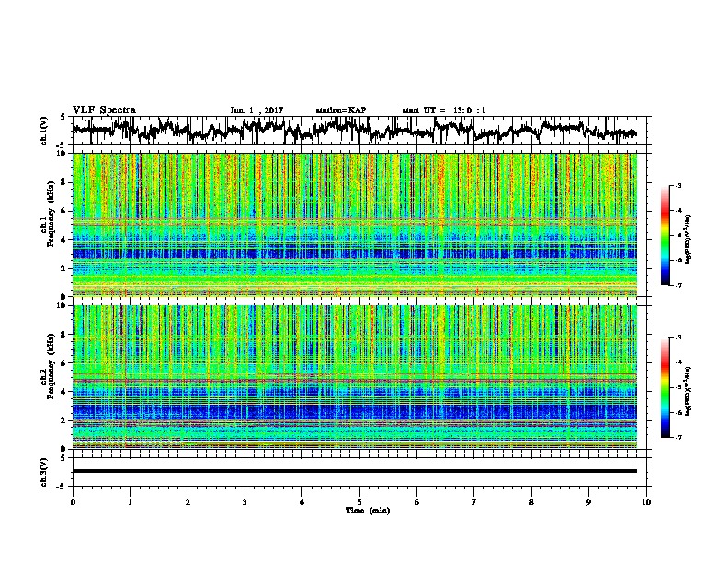Click the ch.1 colorbar log(PSD) unit label

click(688, 240)
